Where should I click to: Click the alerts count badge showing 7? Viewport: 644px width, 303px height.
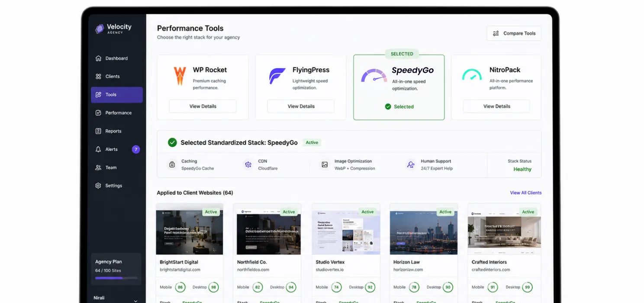coord(136,149)
